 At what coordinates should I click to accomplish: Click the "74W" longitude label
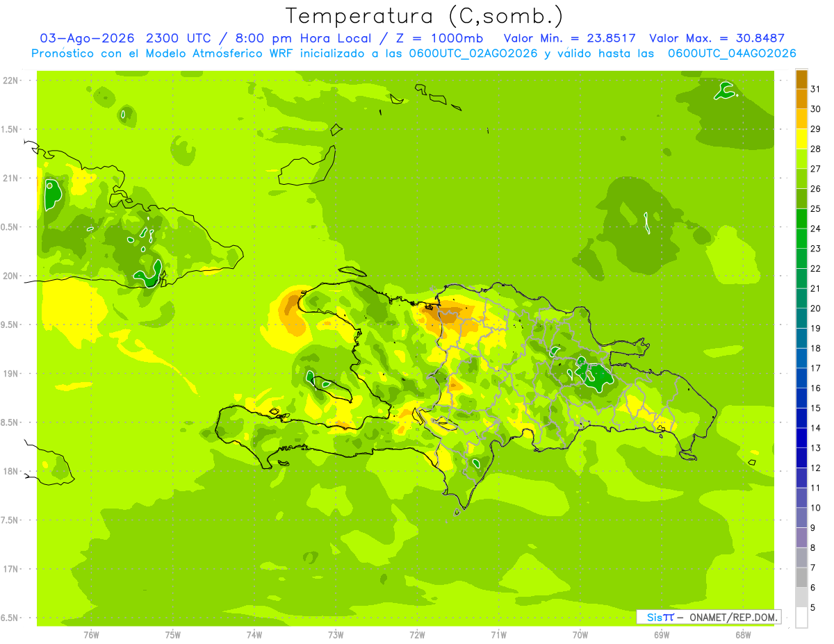254,634
